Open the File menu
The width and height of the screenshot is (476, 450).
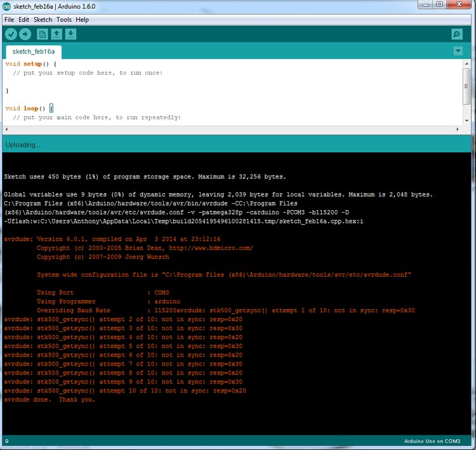9,20
